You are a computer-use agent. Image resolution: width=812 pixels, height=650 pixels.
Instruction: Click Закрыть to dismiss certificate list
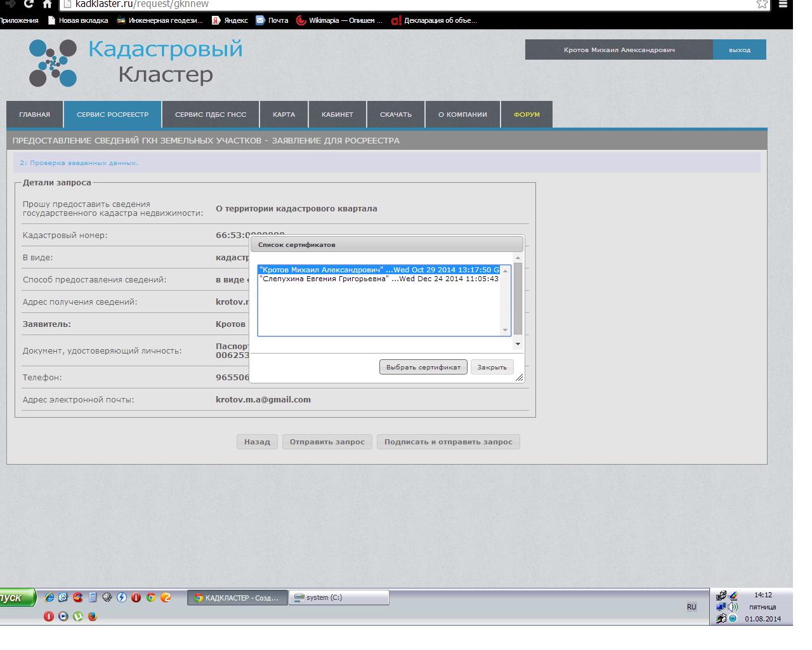pyautogui.click(x=492, y=368)
